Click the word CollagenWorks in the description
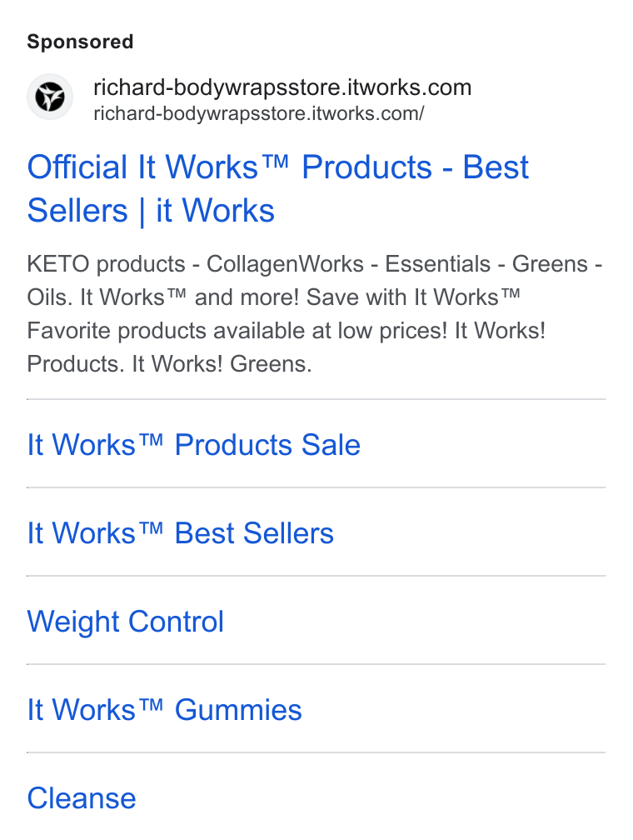Viewport: 633px width, 840px height. (x=285, y=264)
